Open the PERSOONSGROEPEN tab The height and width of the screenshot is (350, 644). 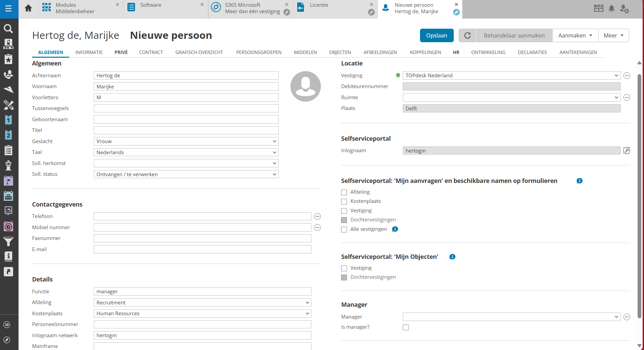(258, 52)
